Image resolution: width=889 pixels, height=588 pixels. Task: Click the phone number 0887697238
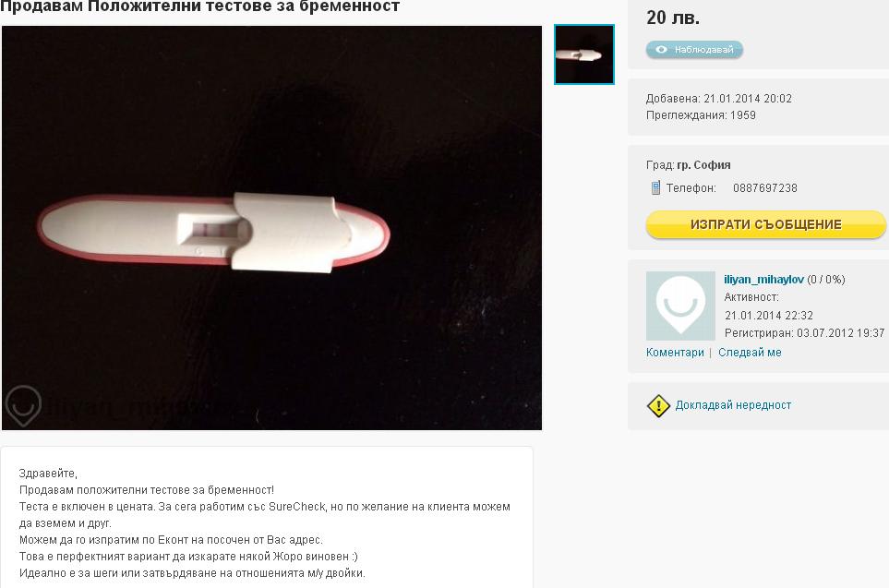[x=764, y=188]
